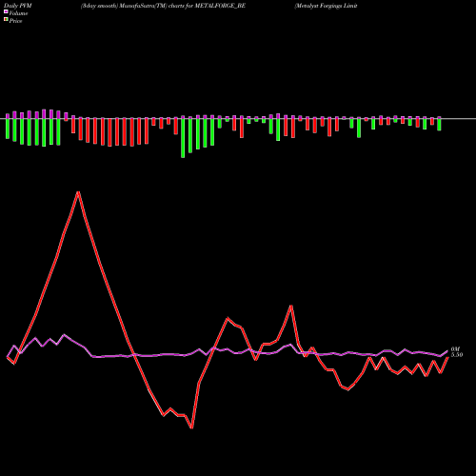
Task: Click the '0M' volume value label
Action: point(455,349)
